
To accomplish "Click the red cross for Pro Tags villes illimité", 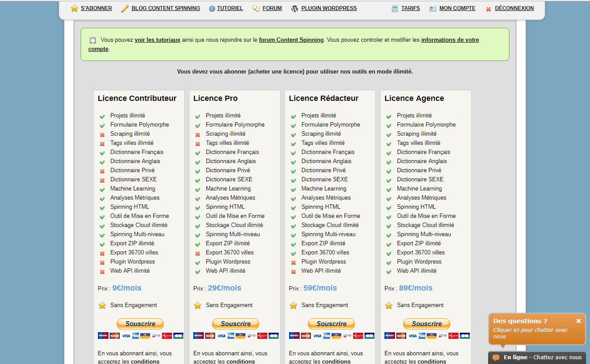I will point(198,144).
